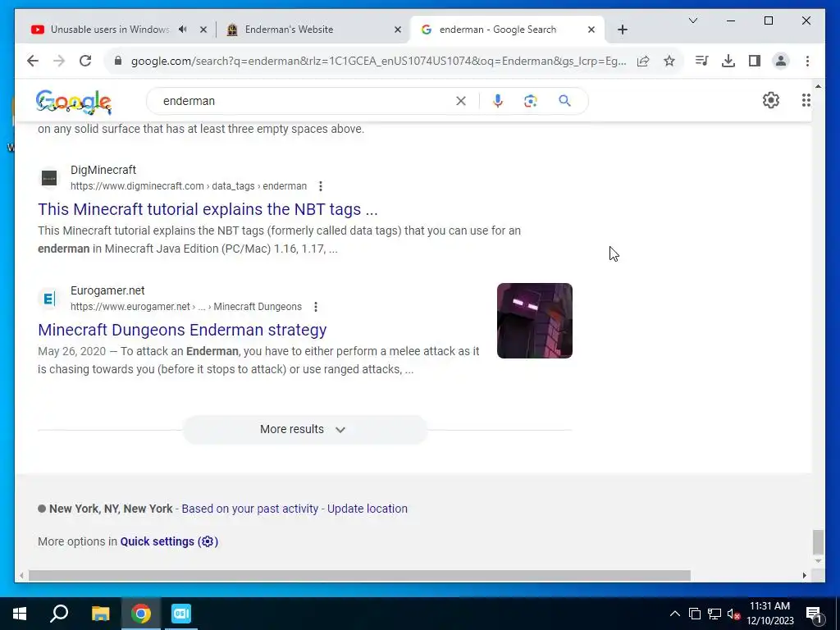Click the Google holiday logo
840x630 pixels.
[74, 102]
